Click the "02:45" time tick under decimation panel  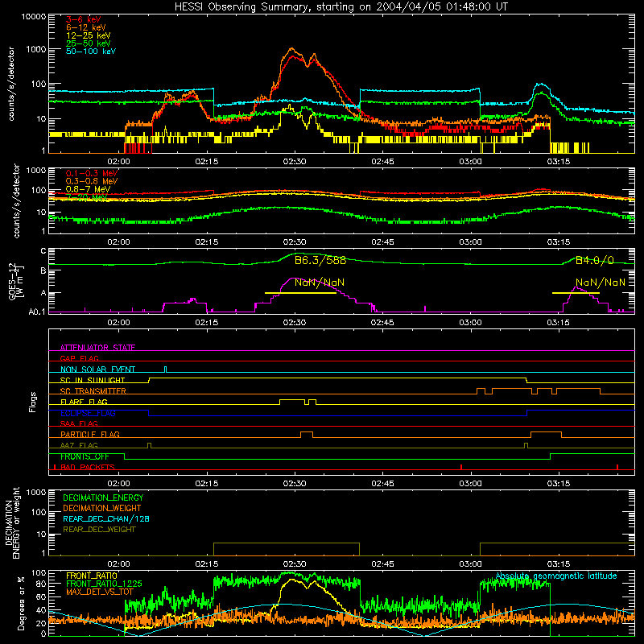(382, 564)
